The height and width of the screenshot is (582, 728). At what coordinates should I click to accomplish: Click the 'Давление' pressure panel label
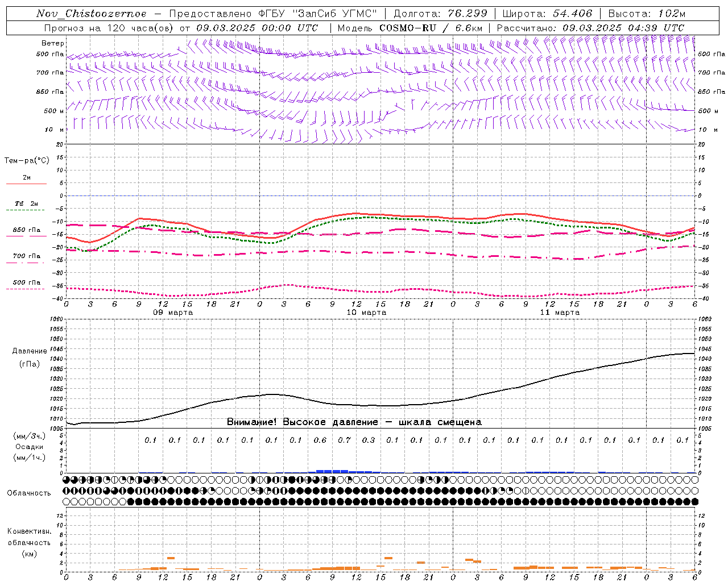pyautogui.click(x=30, y=351)
